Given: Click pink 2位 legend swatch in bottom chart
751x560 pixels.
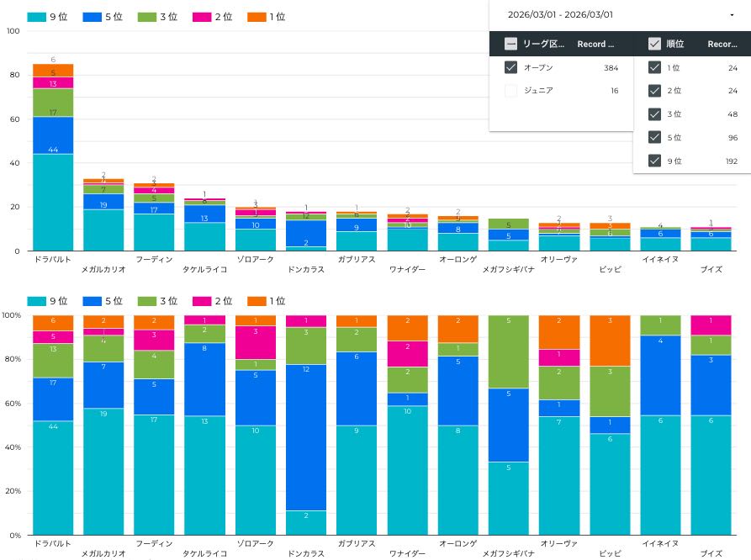Looking at the screenshot, I should (201, 300).
